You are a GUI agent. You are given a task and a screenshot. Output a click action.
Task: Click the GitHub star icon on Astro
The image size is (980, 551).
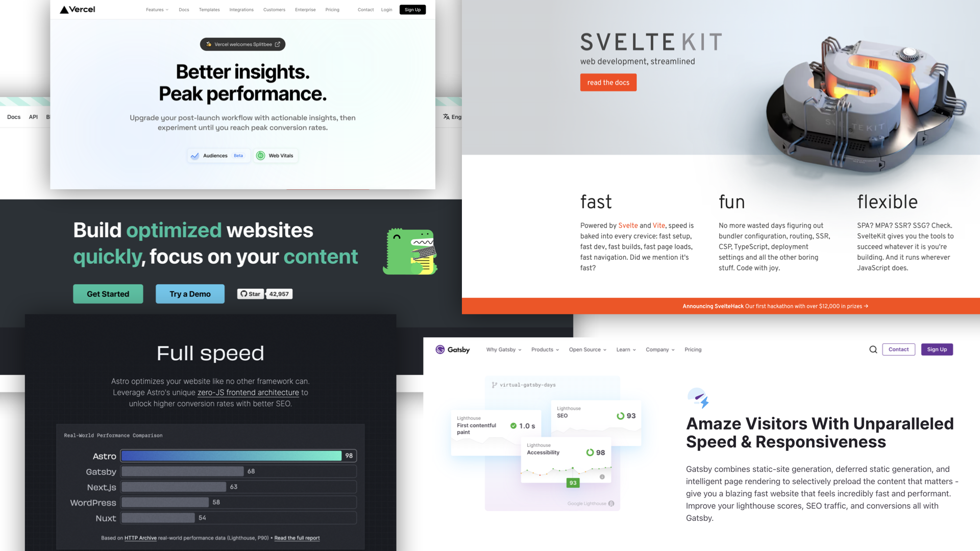[x=243, y=293]
